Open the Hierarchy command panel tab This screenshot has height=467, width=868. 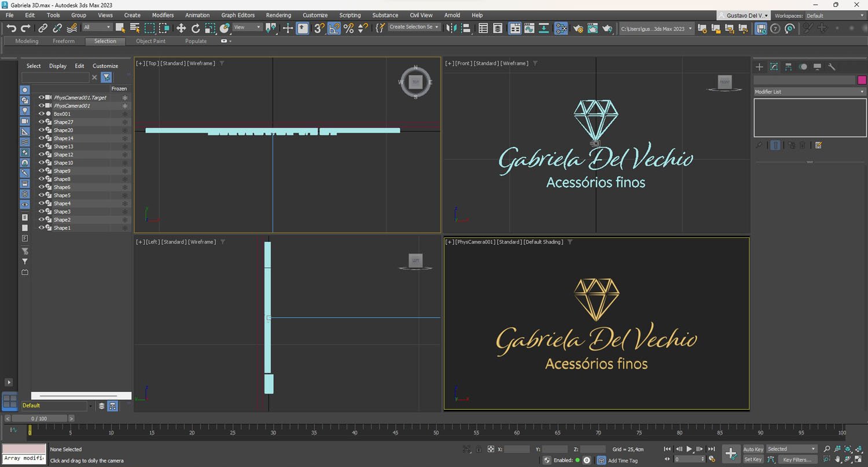pyautogui.click(x=788, y=67)
